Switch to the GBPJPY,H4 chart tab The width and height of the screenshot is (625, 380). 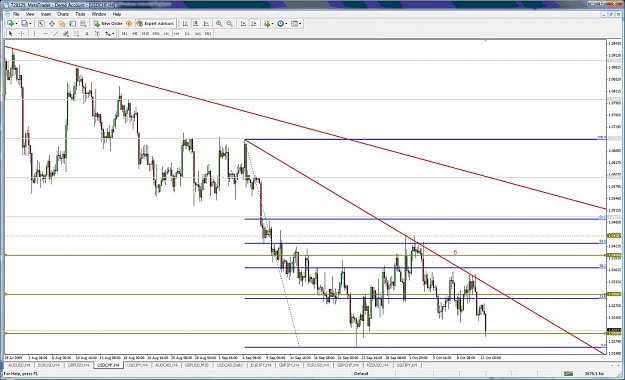[289, 365]
